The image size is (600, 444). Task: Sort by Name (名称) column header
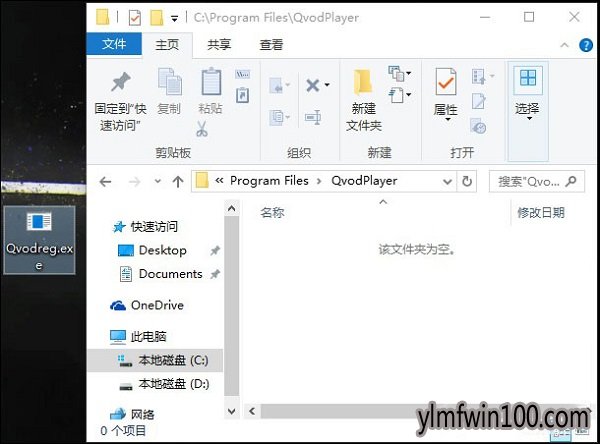click(x=272, y=212)
